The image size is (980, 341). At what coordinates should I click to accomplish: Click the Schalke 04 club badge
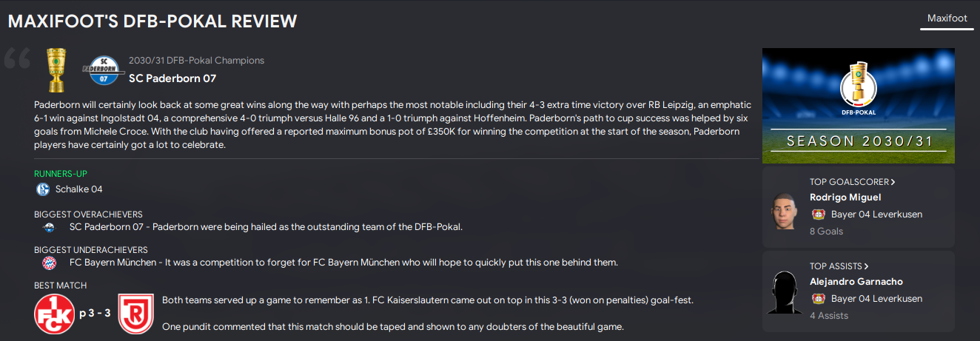43,189
